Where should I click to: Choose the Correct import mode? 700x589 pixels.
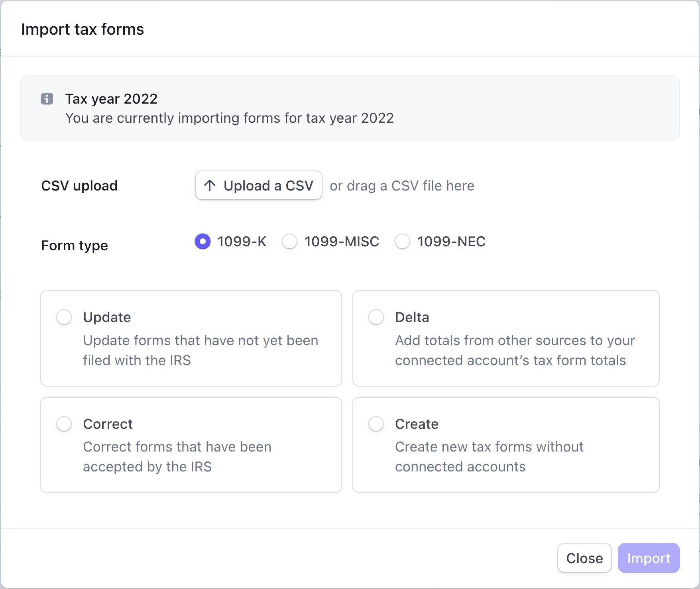64,424
